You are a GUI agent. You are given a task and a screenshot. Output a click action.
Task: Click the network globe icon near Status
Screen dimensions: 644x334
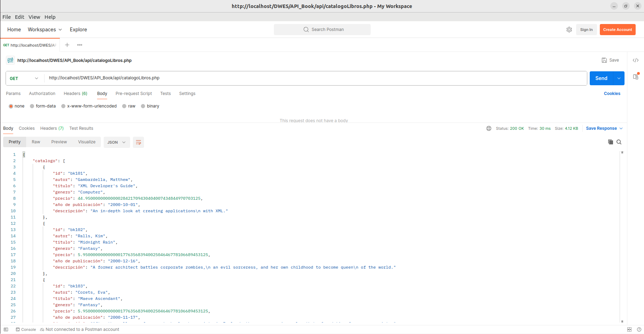(x=489, y=128)
